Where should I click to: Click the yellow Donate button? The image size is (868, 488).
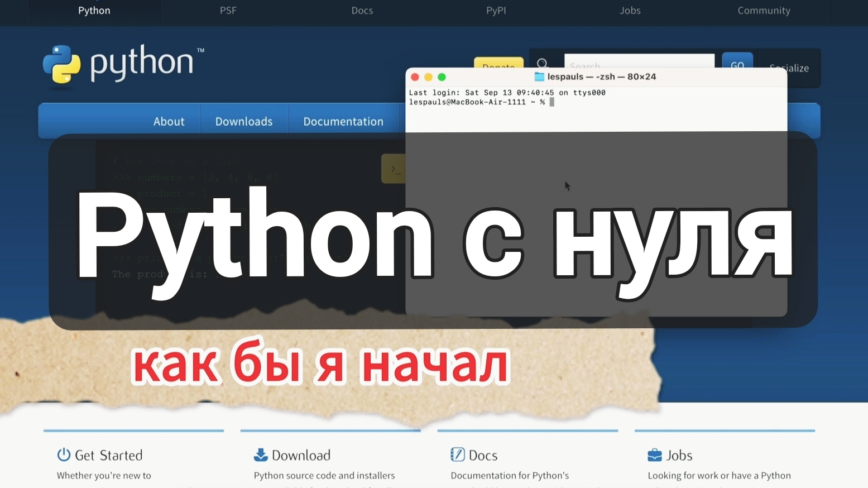(x=498, y=63)
